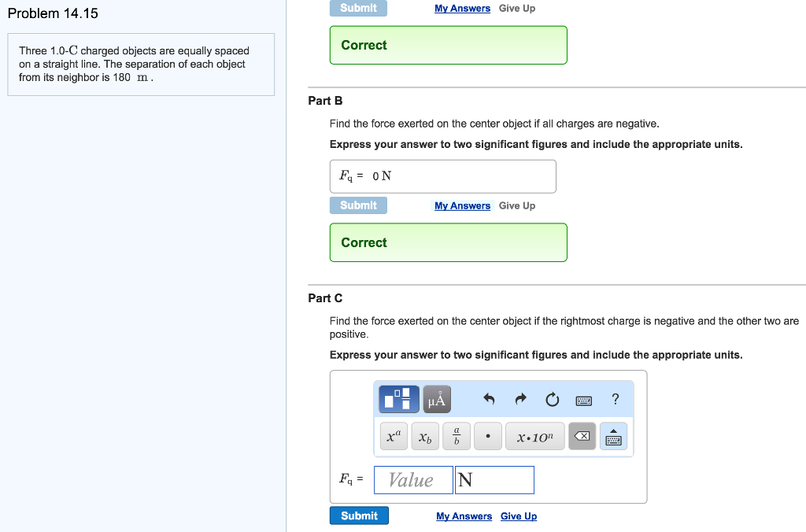Click the N units field
The height and width of the screenshot is (532, 806).
(x=494, y=479)
